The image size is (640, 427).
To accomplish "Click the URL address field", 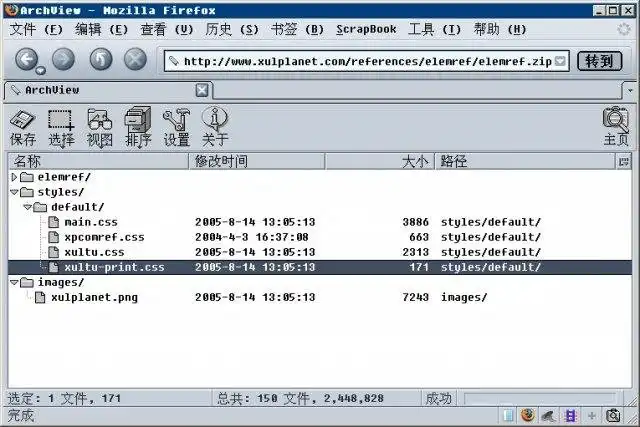I will coord(367,61).
